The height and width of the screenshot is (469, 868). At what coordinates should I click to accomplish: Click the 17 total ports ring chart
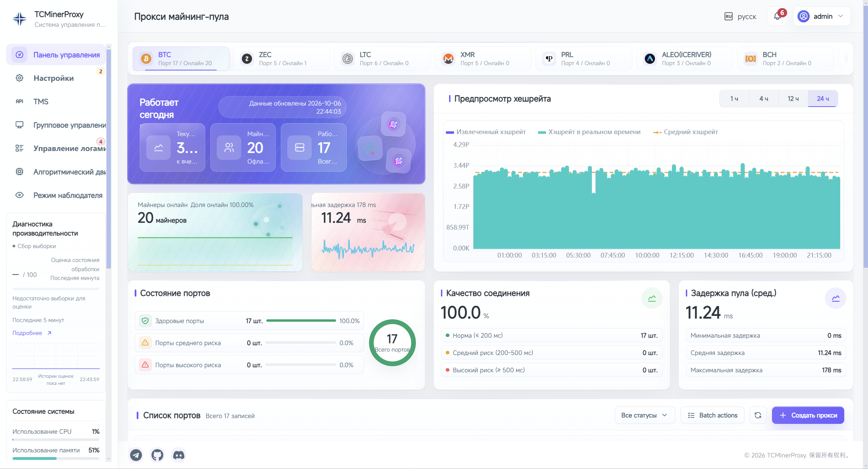point(392,343)
